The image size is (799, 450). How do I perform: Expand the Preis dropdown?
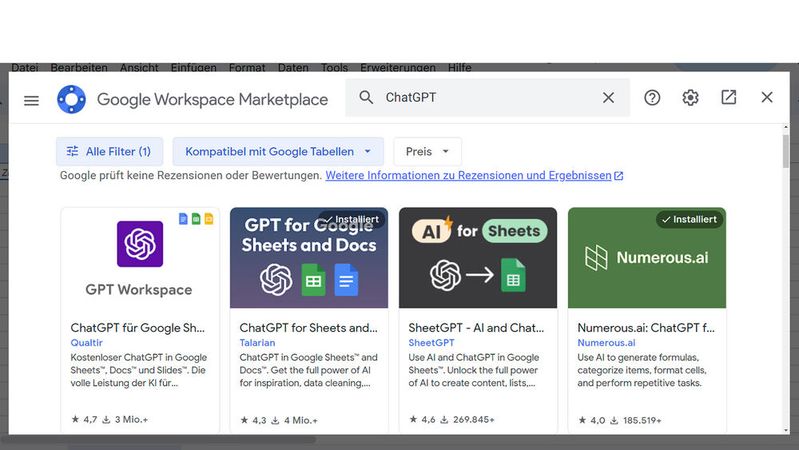(428, 151)
